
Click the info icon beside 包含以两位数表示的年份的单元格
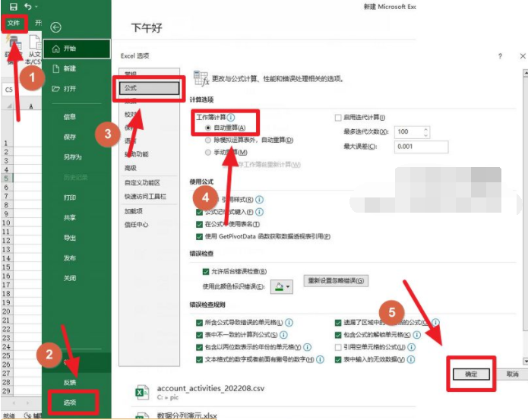coord(308,347)
